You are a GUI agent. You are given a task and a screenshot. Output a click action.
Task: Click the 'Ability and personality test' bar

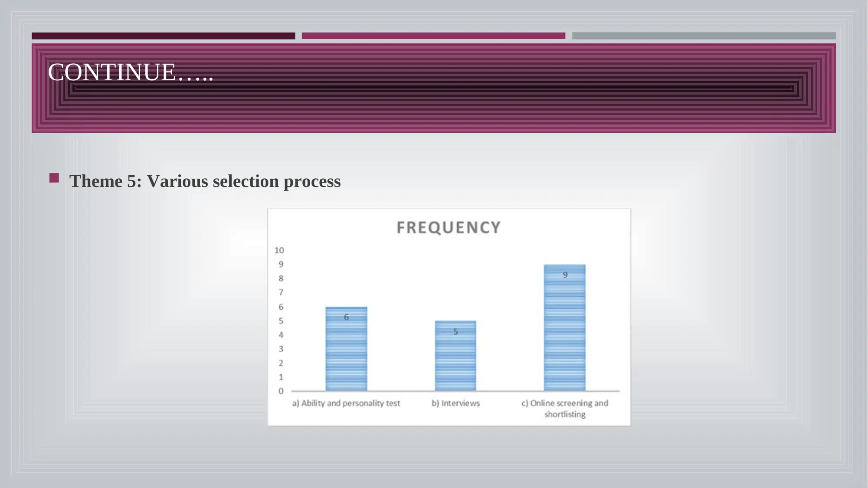point(346,349)
